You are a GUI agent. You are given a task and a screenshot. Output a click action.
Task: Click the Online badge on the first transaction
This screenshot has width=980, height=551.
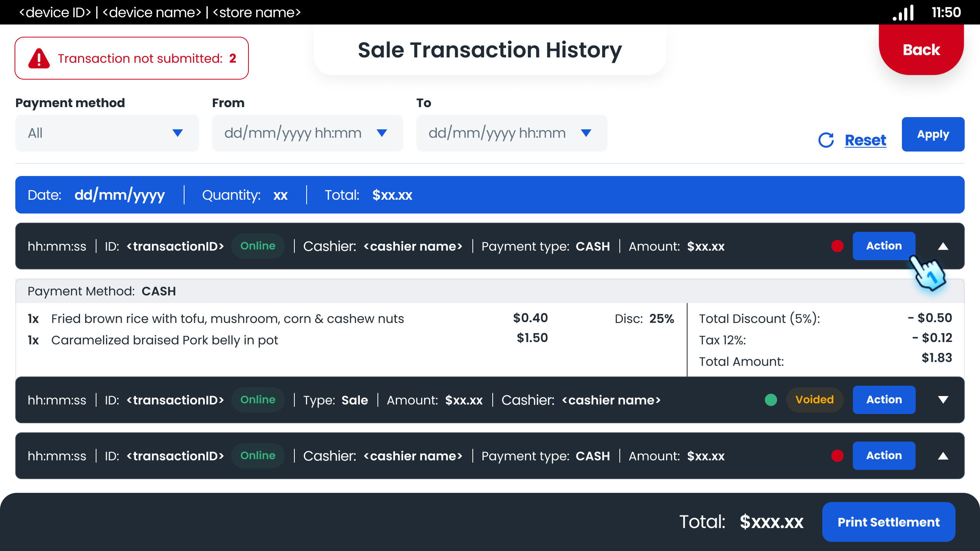point(258,246)
